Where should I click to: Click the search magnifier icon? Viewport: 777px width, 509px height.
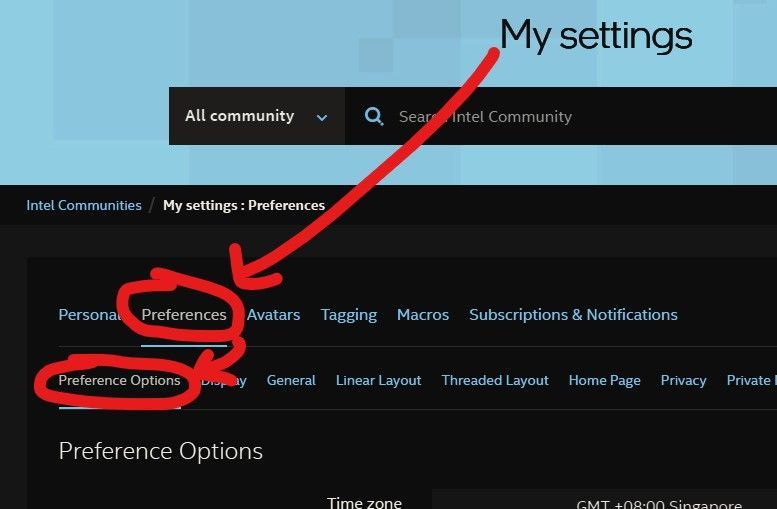pos(374,116)
